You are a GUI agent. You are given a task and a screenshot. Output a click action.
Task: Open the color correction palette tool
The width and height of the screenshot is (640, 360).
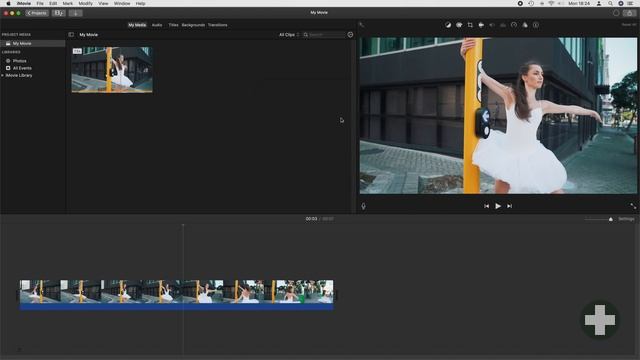click(459, 25)
